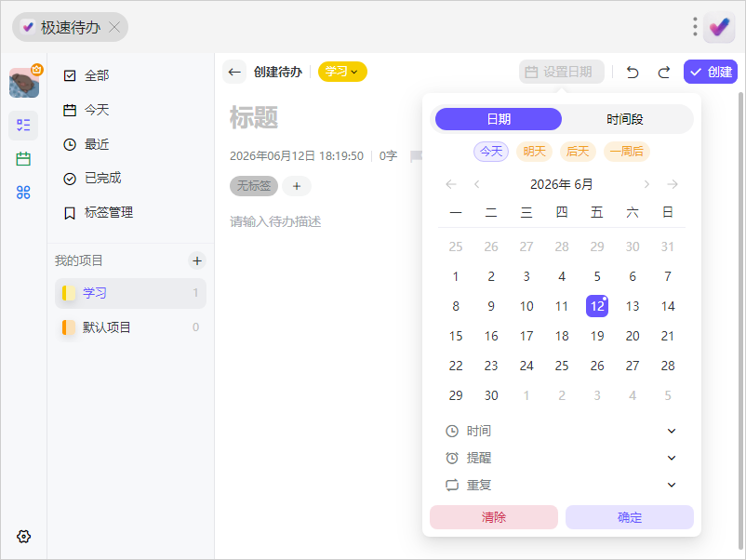Click the user avatar picture
746x560 pixels.
(x=24, y=82)
